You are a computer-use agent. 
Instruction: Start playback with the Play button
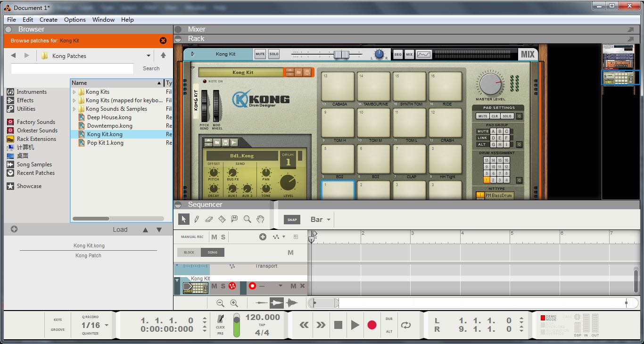355,325
